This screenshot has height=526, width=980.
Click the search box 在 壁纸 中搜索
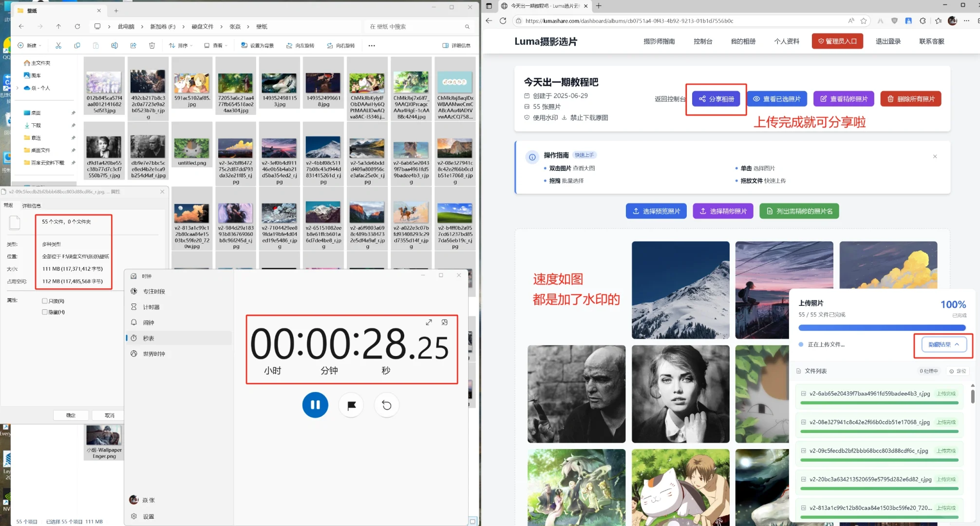click(419, 26)
